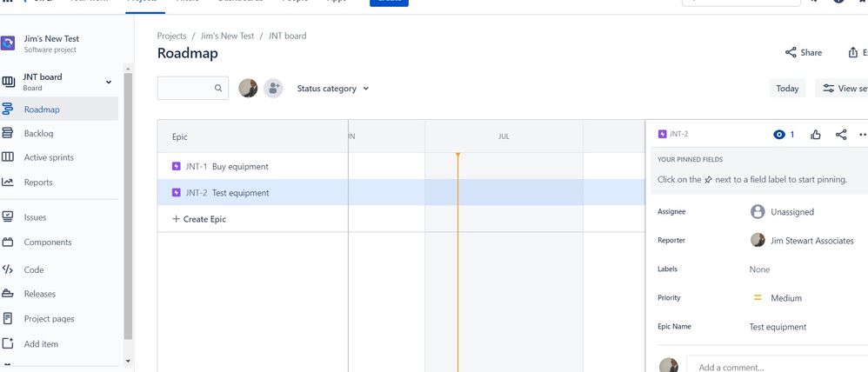Open the Backlog sidebar item
Viewport: 868px width, 372px height.
pyautogui.click(x=38, y=133)
